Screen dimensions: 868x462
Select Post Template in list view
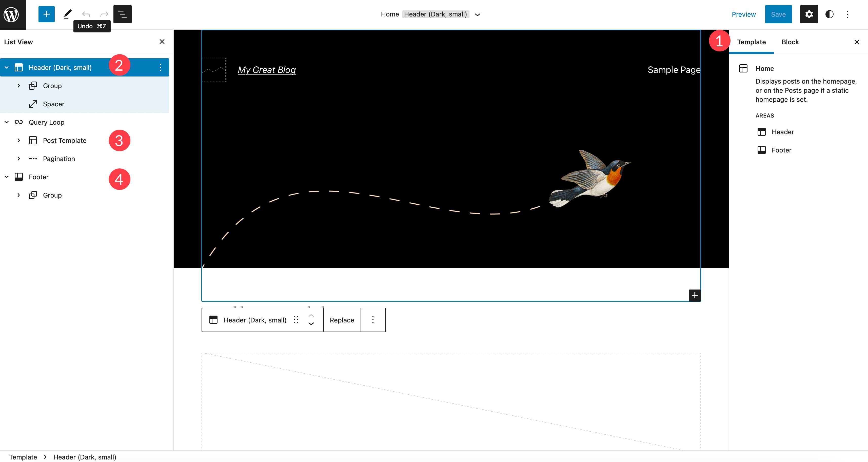click(65, 140)
